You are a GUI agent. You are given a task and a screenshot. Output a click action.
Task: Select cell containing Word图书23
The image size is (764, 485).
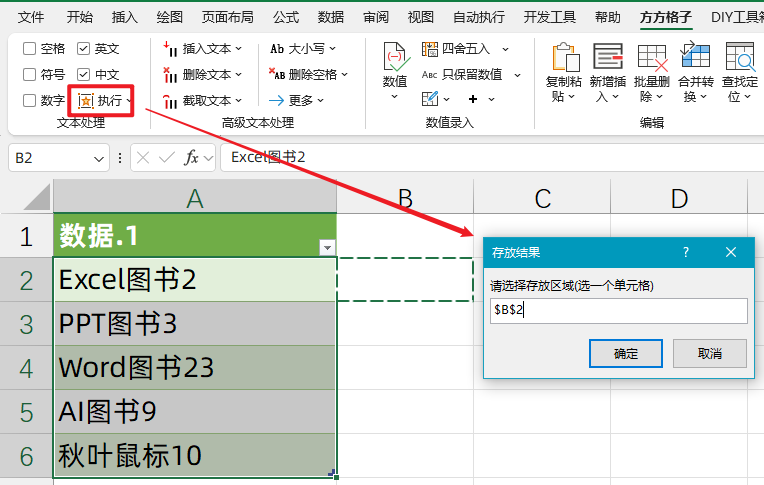(x=195, y=368)
